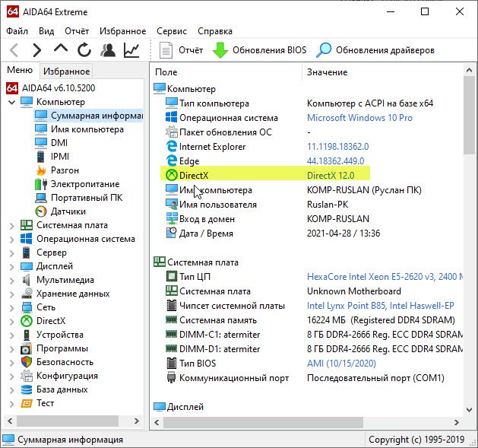
Task: Expand the Мультимедиа tree node
Action: point(11,280)
